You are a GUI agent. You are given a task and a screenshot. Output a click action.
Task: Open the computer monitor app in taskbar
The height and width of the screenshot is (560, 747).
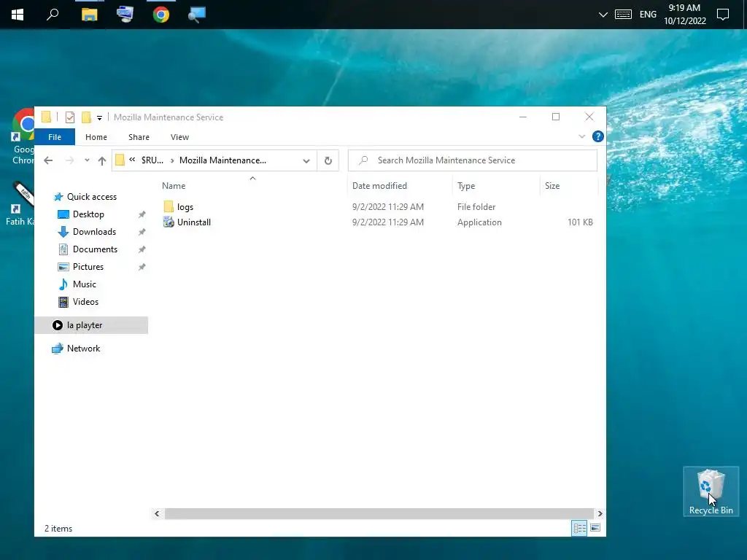[125, 15]
